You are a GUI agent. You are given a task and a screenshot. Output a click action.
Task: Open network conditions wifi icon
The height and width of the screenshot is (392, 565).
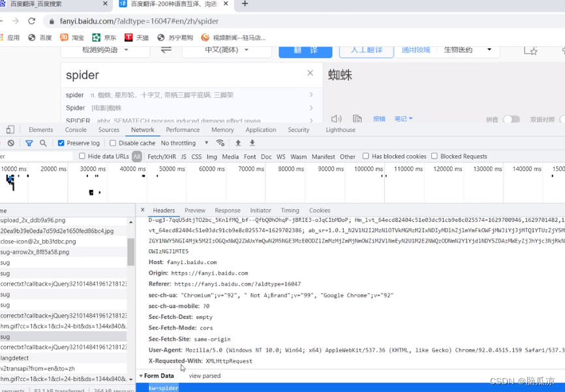[x=220, y=143]
